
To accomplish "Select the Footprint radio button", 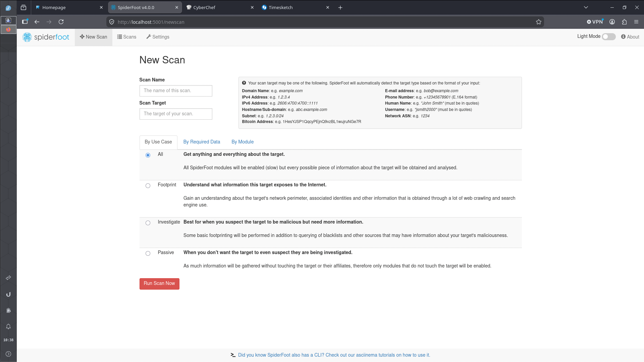I will pyautogui.click(x=148, y=186).
